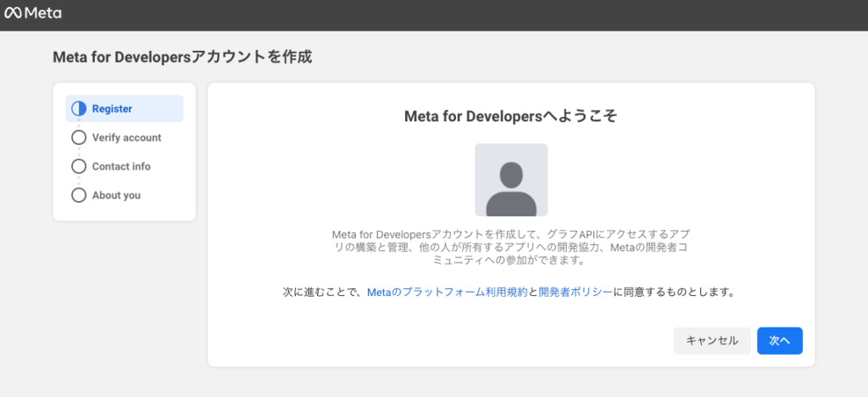868x397 pixels.
Task: Click the Meta wordmark in the header
Action: click(x=44, y=14)
